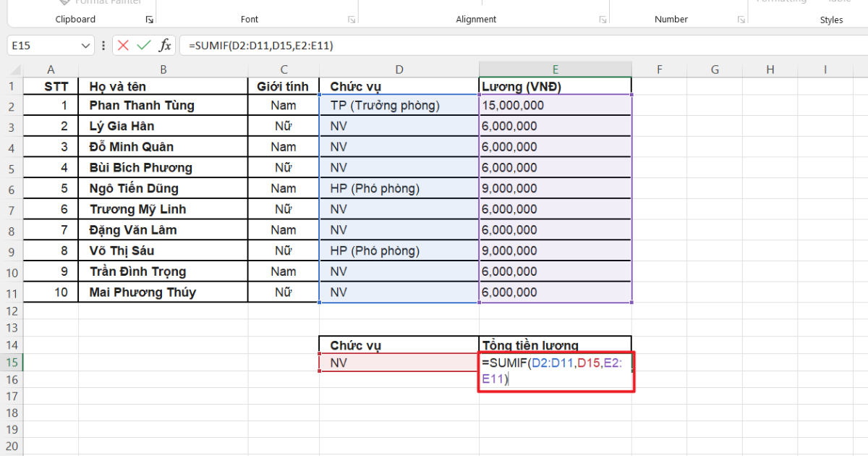Click the 9,000,000 salary in row 6
The image size is (868, 456).
(x=555, y=189)
